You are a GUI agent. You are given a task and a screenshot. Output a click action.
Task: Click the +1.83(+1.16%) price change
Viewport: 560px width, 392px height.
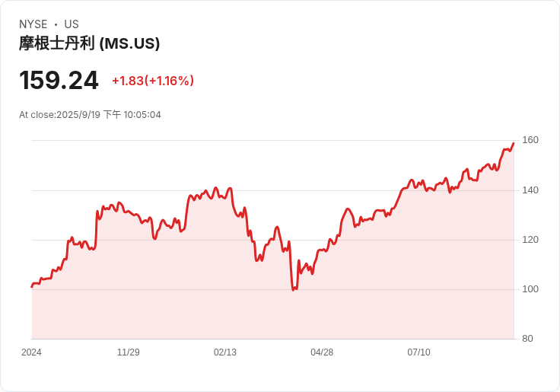coord(153,81)
